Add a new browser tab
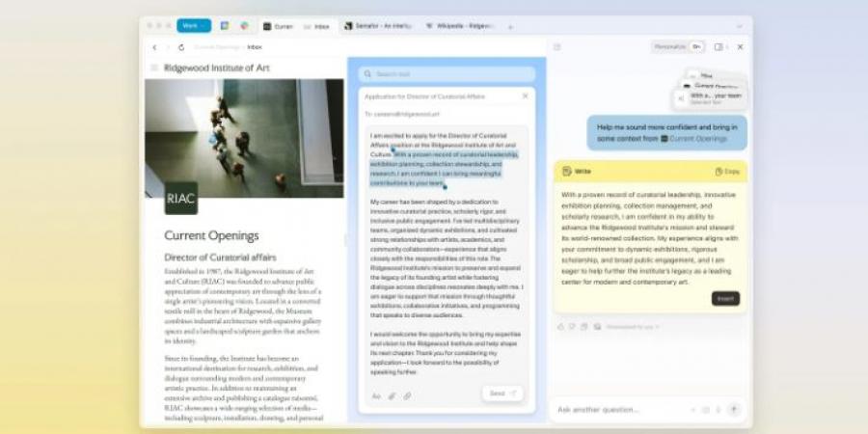This screenshot has height=434, width=868. (510, 27)
